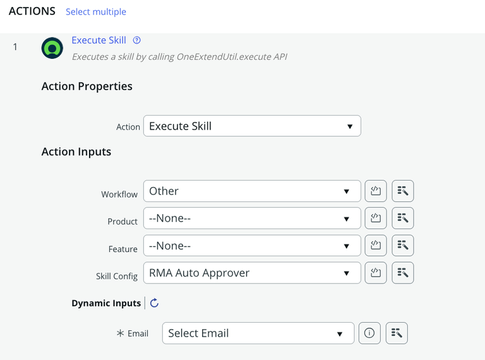Refresh the Dynamic Inputs section
Image resolution: width=485 pixels, height=360 pixels.
pos(154,303)
